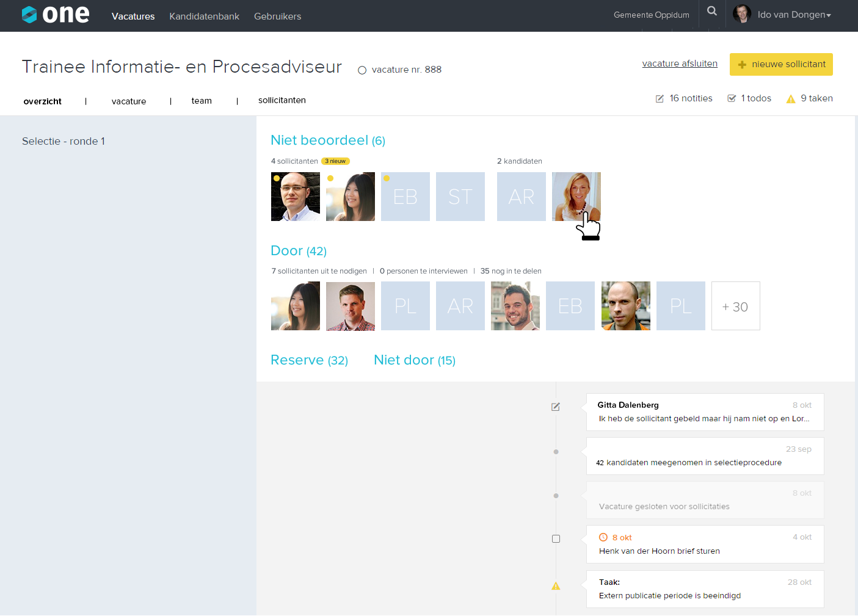Click the nieuwe sollicitant button

(781, 64)
